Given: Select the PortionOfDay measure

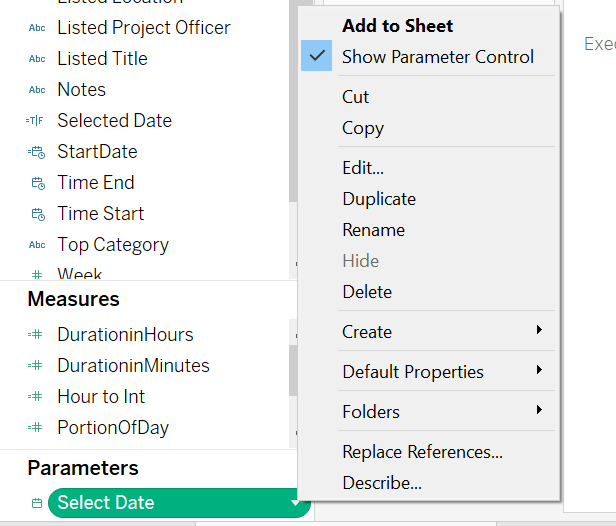Looking at the screenshot, I should pyautogui.click(x=112, y=428).
